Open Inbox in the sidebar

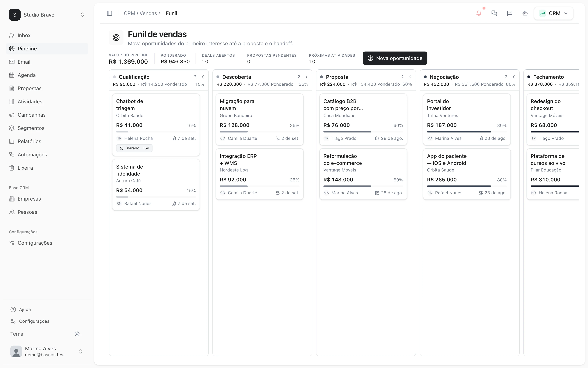coord(47,36)
